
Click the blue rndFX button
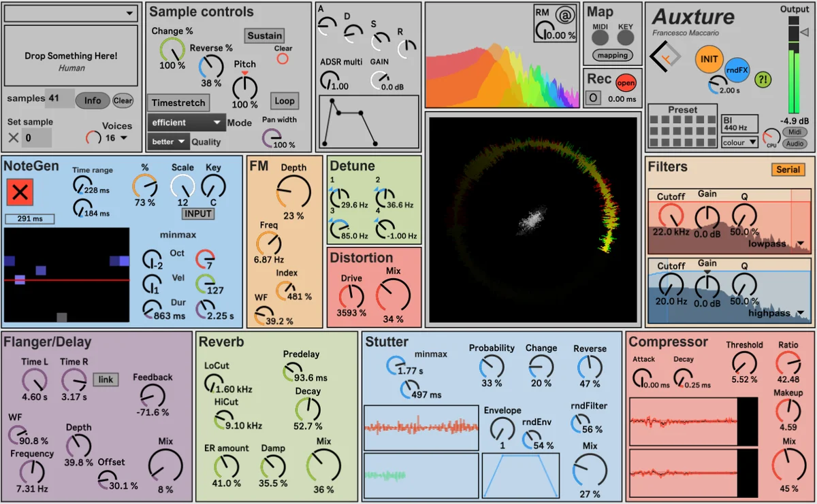[736, 70]
